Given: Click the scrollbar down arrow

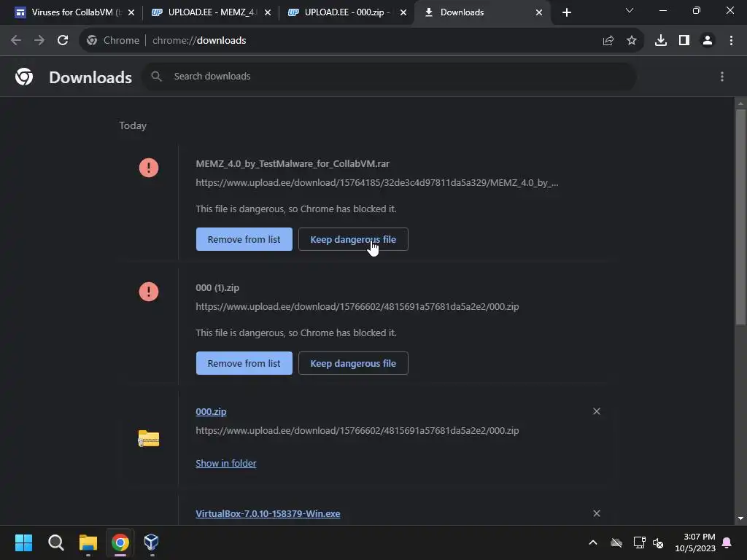Looking at the screenshot, I should click(x=740, y=518).
